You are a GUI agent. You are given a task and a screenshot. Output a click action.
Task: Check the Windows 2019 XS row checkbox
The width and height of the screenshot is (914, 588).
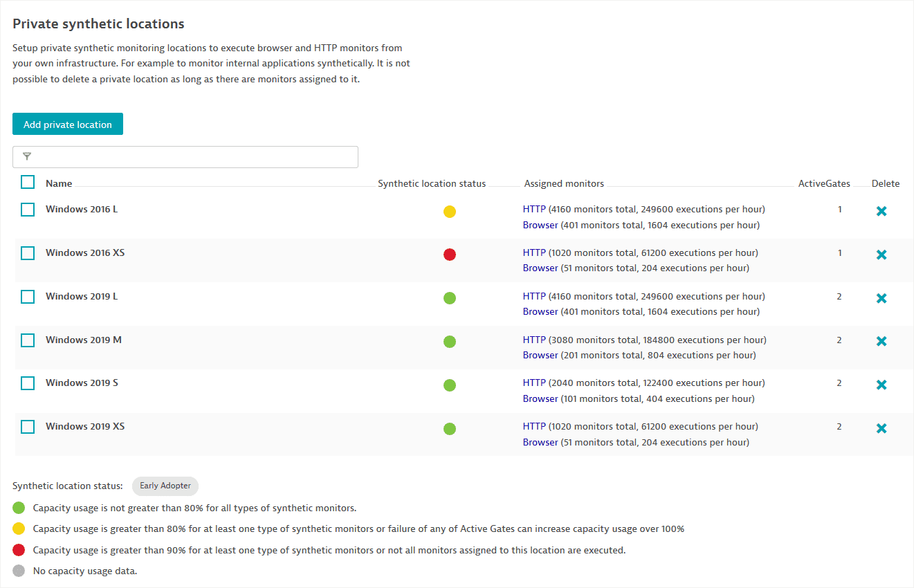[x=28, y=427]
